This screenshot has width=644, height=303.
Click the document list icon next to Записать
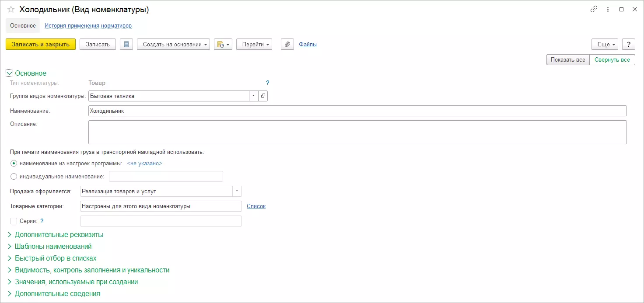coord(126,44)
